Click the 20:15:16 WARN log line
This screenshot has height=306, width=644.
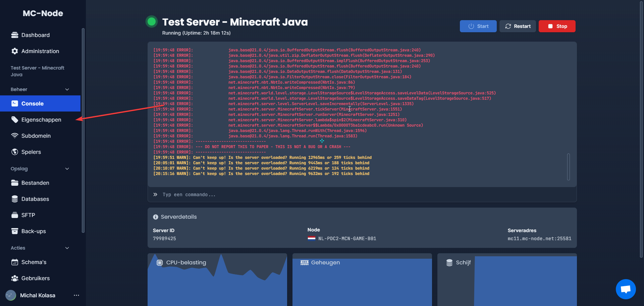tap(261, 174)
